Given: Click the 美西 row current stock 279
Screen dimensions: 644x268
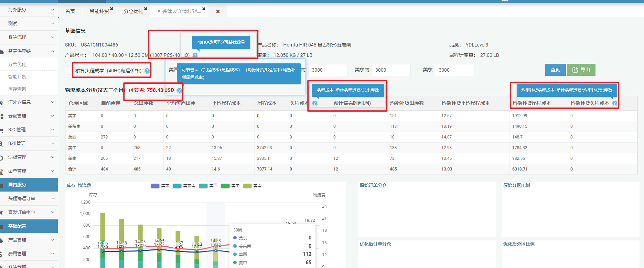Looking at the screenshot, I should (x=104, y=137).
